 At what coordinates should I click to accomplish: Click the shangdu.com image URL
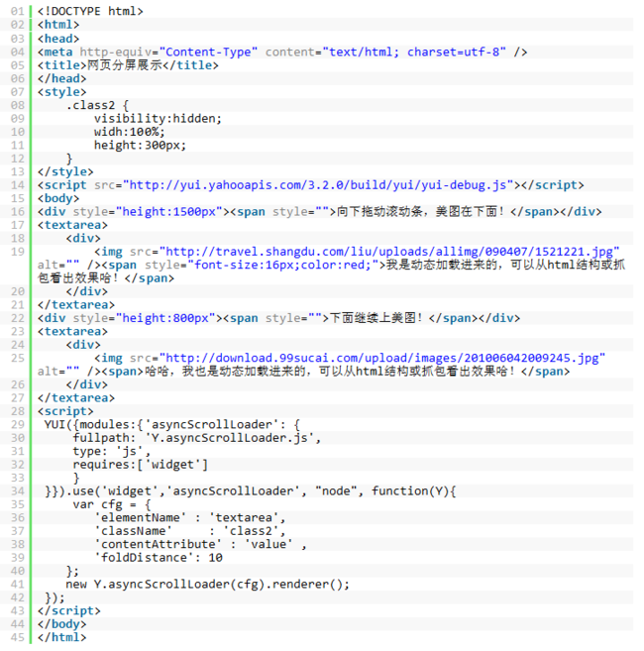pyautogui.click(x=389, y=252)
